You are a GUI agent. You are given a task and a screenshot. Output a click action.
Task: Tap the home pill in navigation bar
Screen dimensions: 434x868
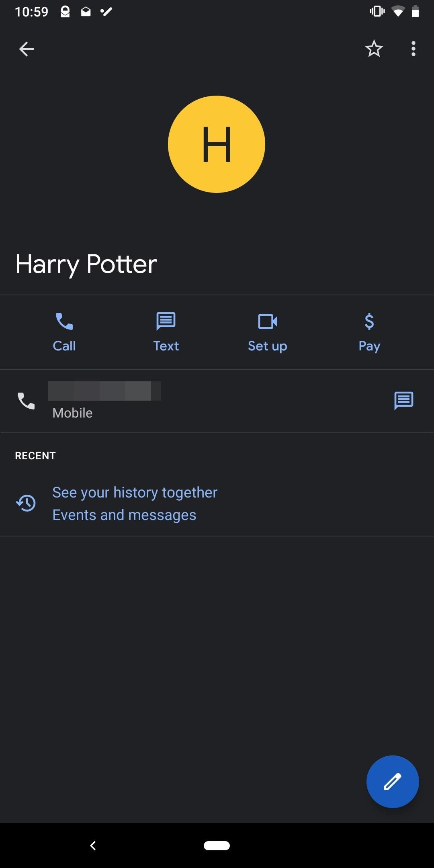pyautogui.click(x=217, y=845)
